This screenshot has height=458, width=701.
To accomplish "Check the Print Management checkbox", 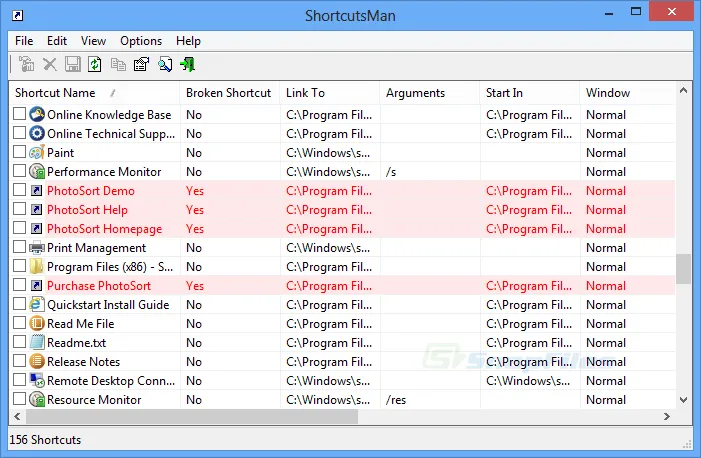I will 19,246.
